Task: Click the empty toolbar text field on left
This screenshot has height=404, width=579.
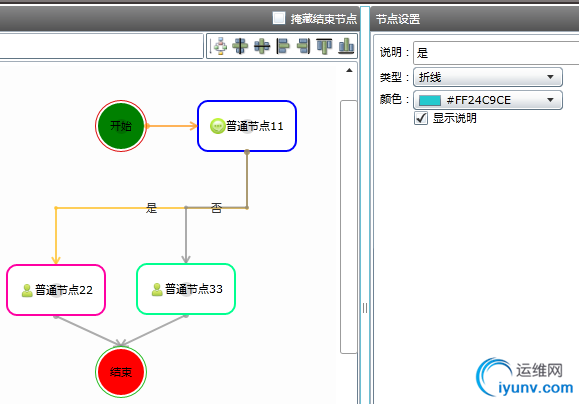Action: pyautogui.click(x=102, y=46)
